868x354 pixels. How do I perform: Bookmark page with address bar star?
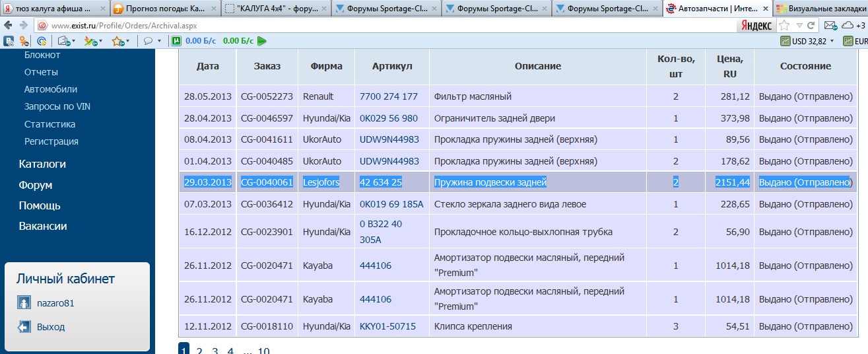784,25
